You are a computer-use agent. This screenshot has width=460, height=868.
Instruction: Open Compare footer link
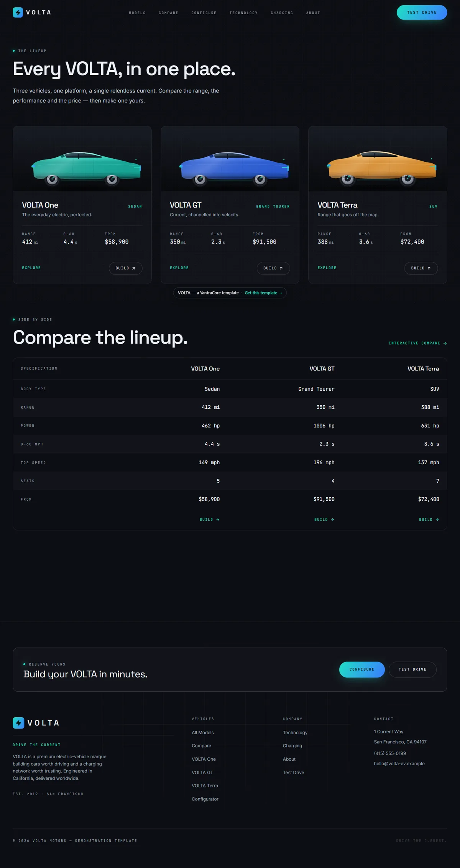pos(201,746)
